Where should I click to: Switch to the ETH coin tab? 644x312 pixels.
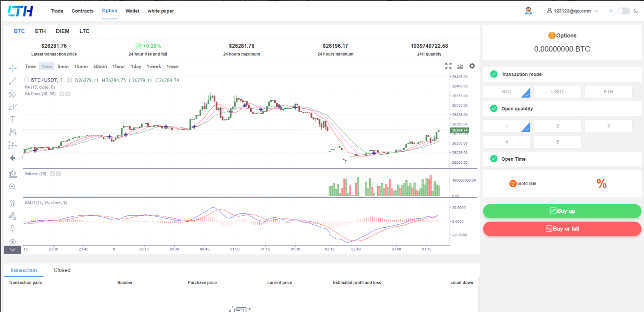tap(40, 31)
